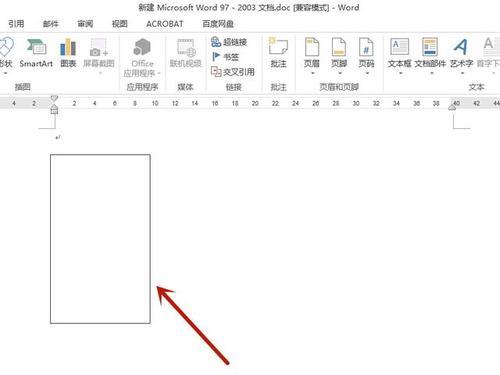Image resolution: width=500 pixels, height=375 pixels.
Task: Click the ruler at mark 20
Action: point(255,103)
